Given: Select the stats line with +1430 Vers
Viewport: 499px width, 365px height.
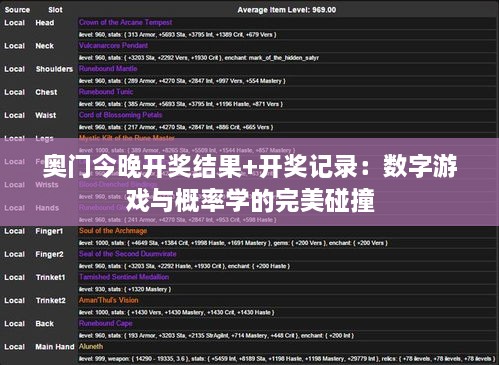Looking at the screenshot, I should [177, 312].
